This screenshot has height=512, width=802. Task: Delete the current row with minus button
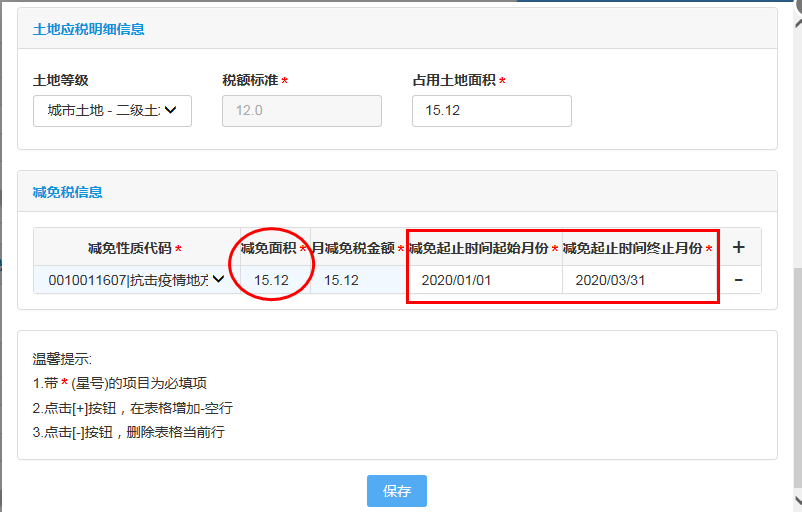tap(738, 280)
